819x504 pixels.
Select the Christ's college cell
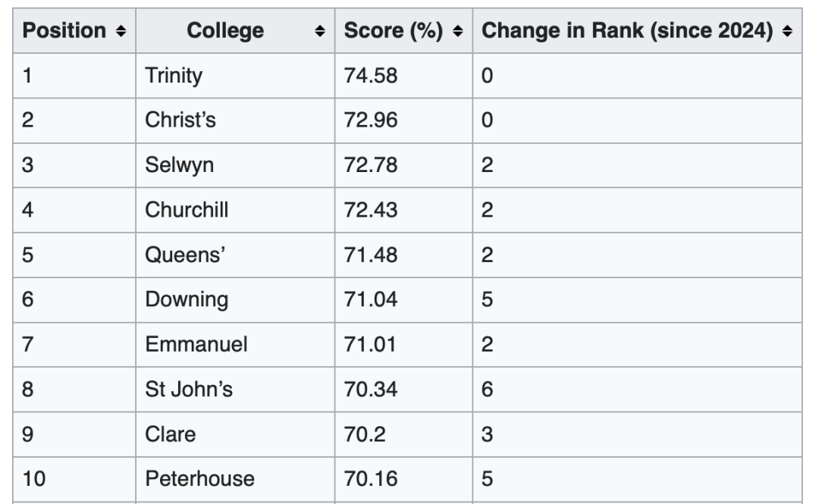click(x=180, y=121)
